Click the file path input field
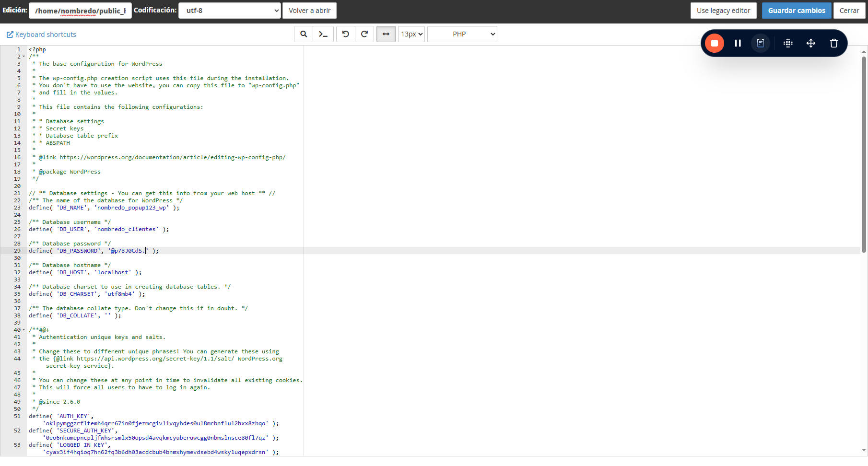Screen dimensions: 868x466 click(80, 11)
